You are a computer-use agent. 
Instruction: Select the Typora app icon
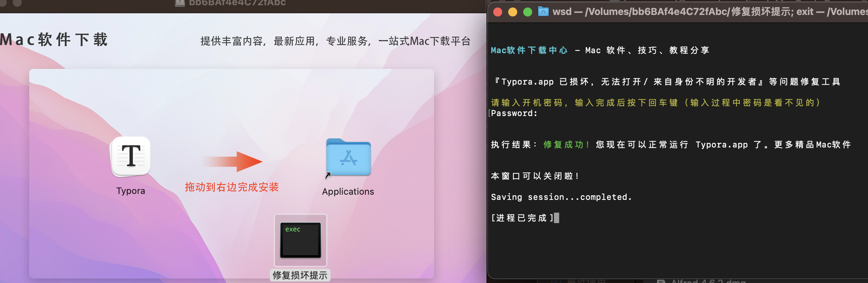131,156
